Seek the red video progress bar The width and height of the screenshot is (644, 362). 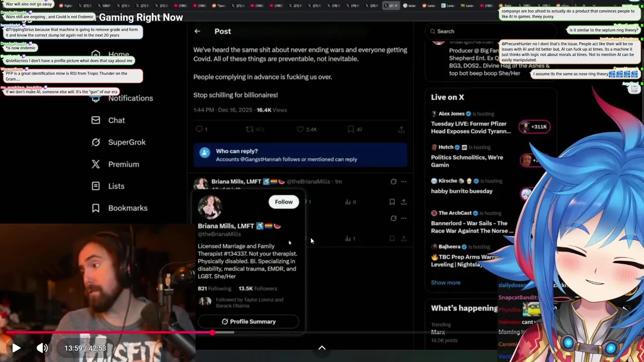[108, 333]
